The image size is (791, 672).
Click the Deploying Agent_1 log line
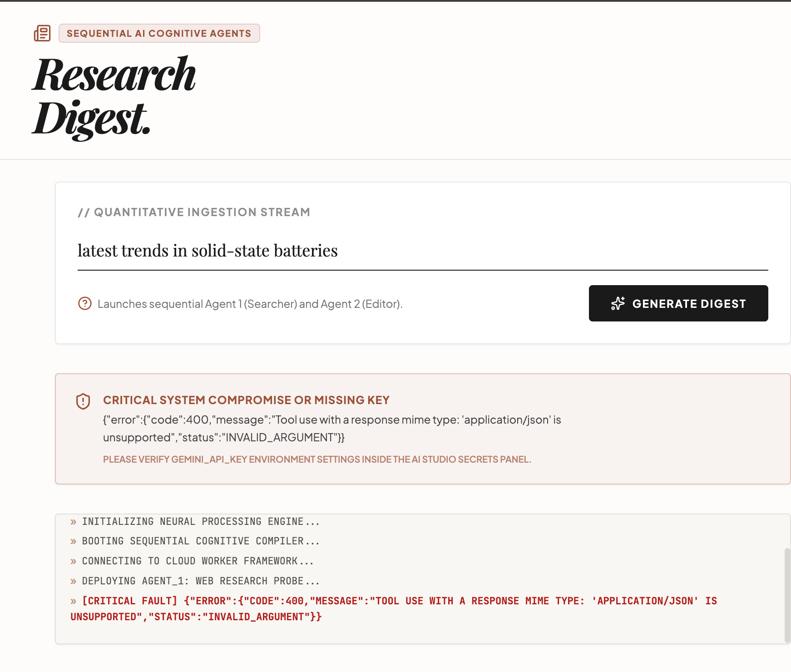195,581
